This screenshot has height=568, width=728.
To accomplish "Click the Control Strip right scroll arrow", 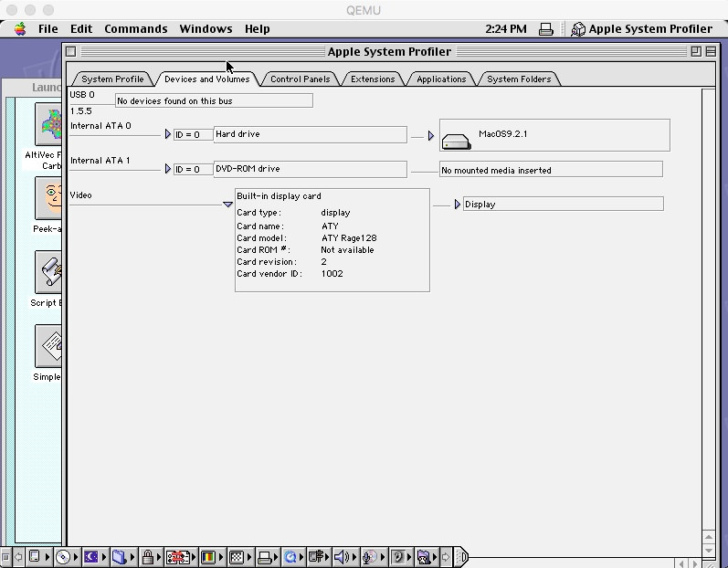I will tap(446, 557).
